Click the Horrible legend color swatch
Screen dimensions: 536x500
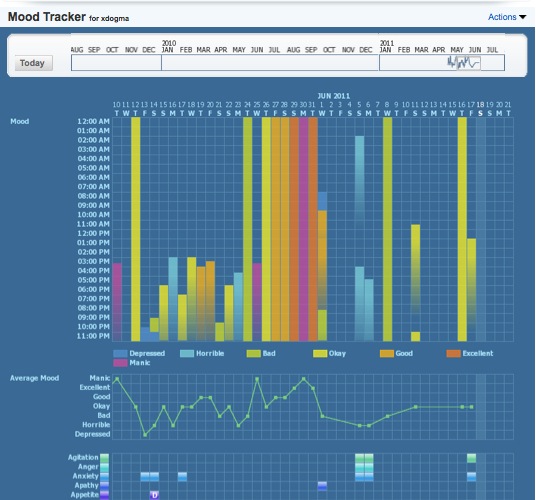coord(187,353)
